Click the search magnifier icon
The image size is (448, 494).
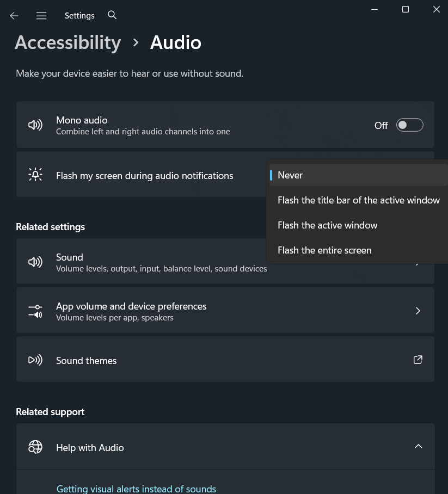pos(112,15)
